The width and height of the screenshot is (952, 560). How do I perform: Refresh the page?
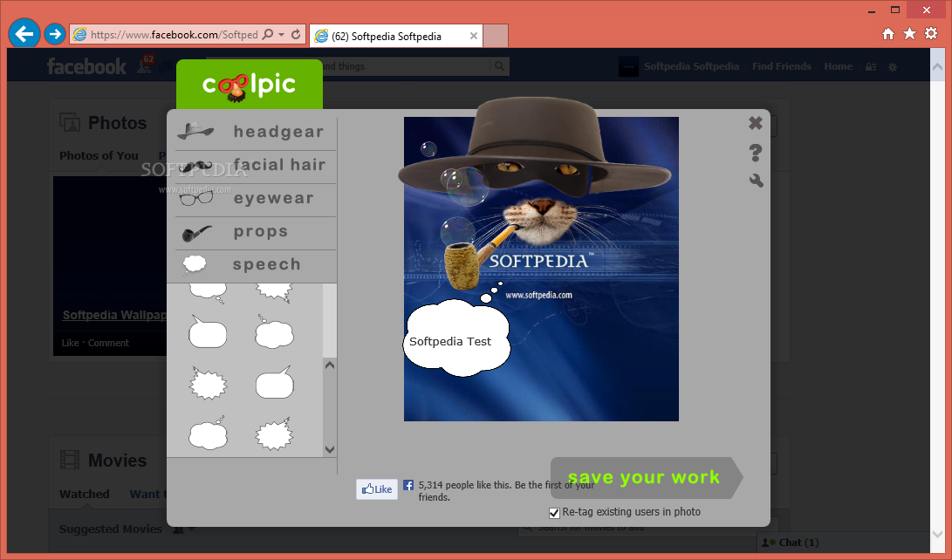[296, 35]
